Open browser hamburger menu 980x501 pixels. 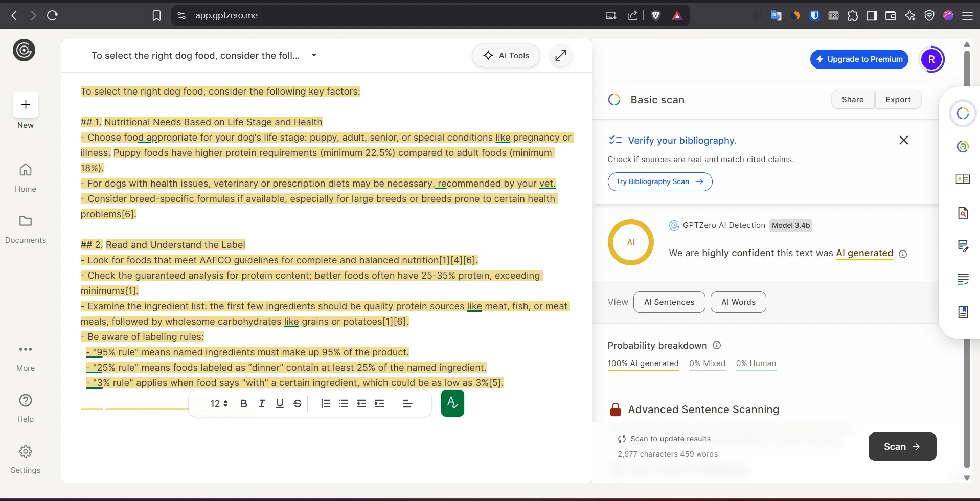[x=967, y=15]
